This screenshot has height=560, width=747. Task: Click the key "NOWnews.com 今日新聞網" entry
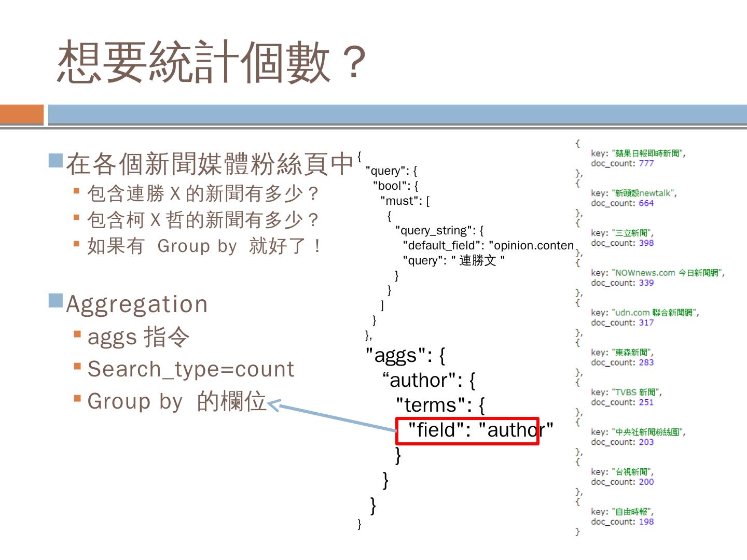(657, 273)
